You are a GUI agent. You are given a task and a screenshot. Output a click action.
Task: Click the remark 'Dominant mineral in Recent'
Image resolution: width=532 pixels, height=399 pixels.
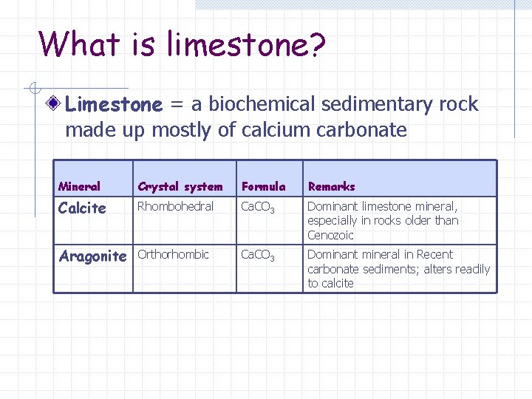point(380,254)
